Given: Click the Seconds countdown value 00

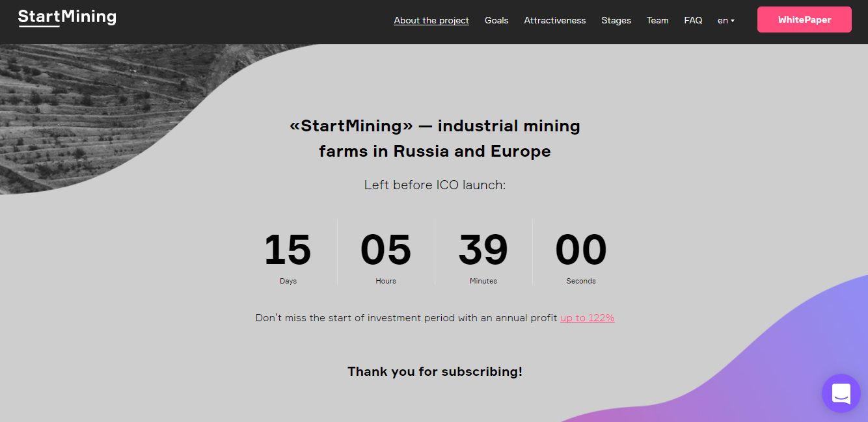Looking at the screenshot, I should pyautogui.click(x=580, y=250).
